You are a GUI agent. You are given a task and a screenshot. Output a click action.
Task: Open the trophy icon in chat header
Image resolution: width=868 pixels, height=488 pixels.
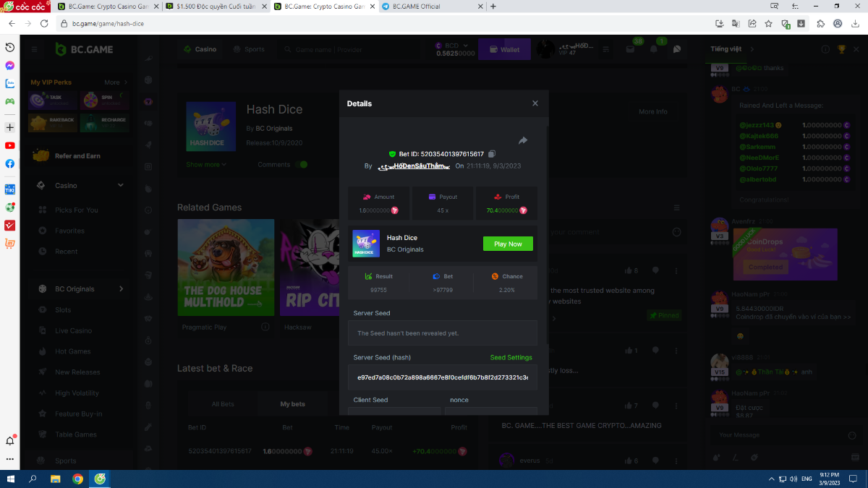(841, 49)
